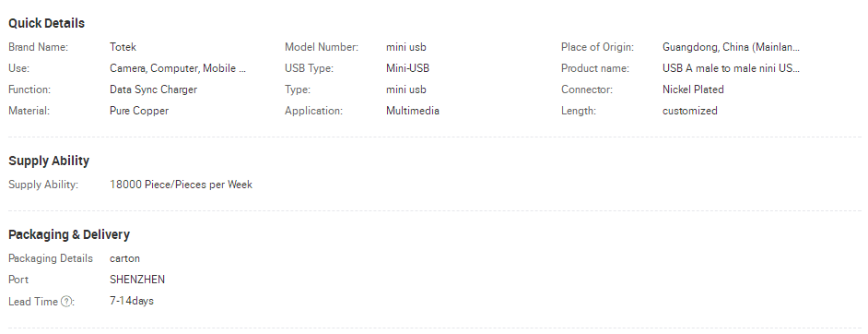Click the Lead Time label text
This screenshot has width=868, height=334.
pos(33,302)
